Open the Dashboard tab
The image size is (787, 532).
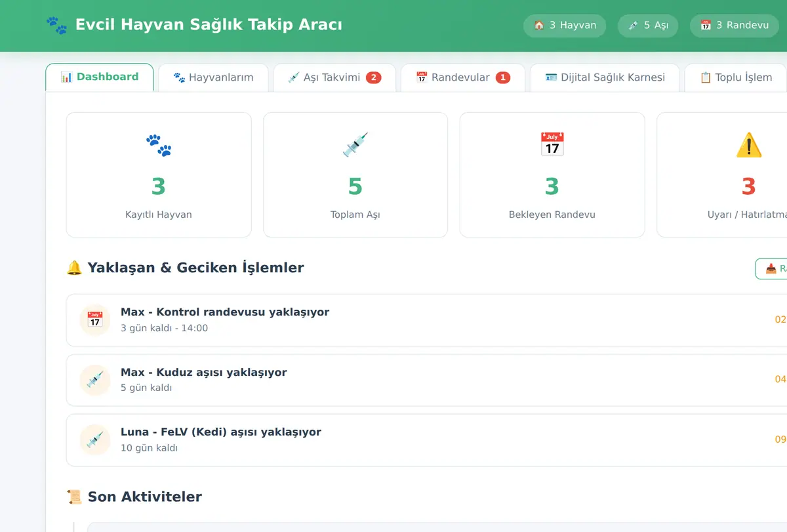click(100, 77)
